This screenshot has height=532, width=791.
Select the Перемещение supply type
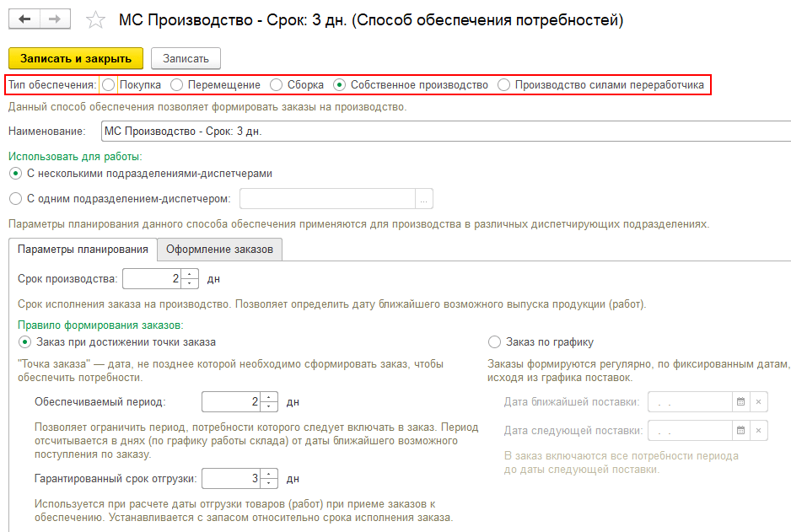(177, 85)
